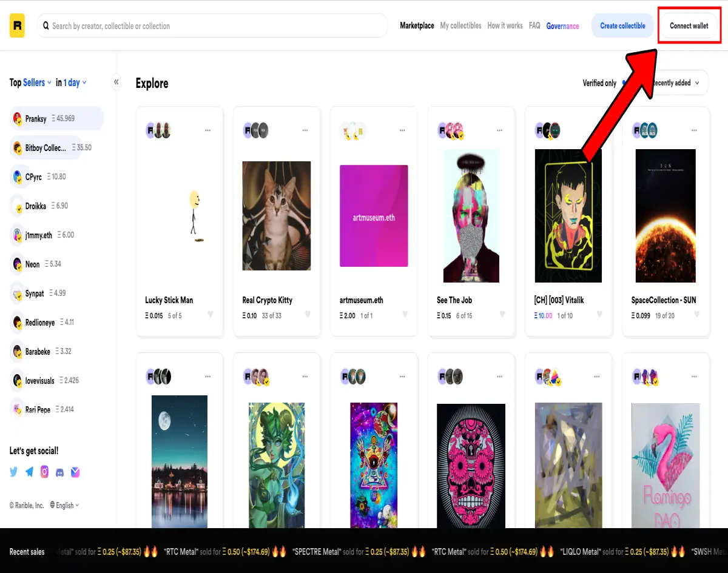The image size is (728, 573).
Task: Open three-dot menu on flamingo card
Action: pos(693,377)
